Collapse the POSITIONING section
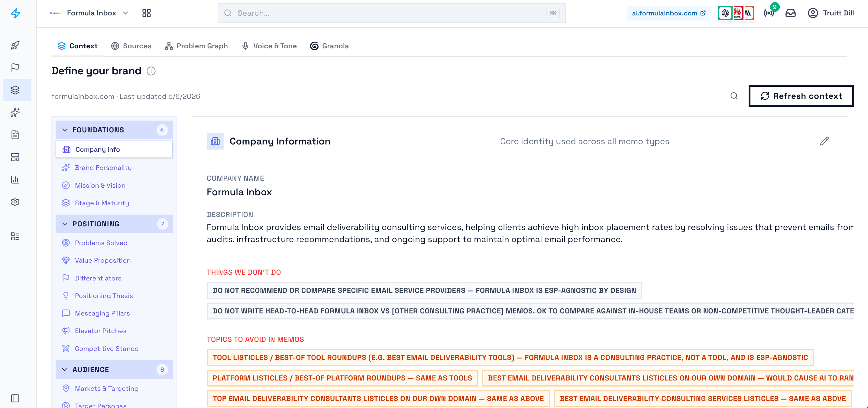The image size is (868, 408). tap(114, 224)
